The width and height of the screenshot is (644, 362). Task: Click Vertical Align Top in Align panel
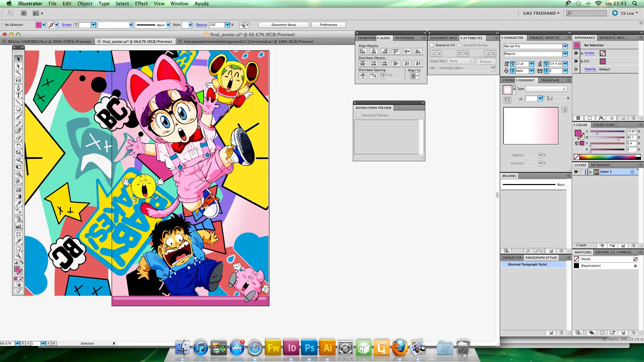pos(396,51)
